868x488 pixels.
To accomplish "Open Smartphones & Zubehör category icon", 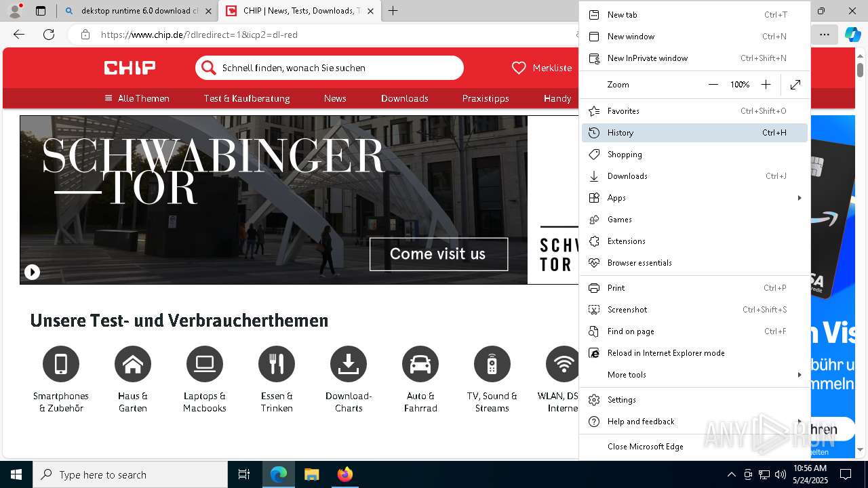I will [x=61, y=364].
